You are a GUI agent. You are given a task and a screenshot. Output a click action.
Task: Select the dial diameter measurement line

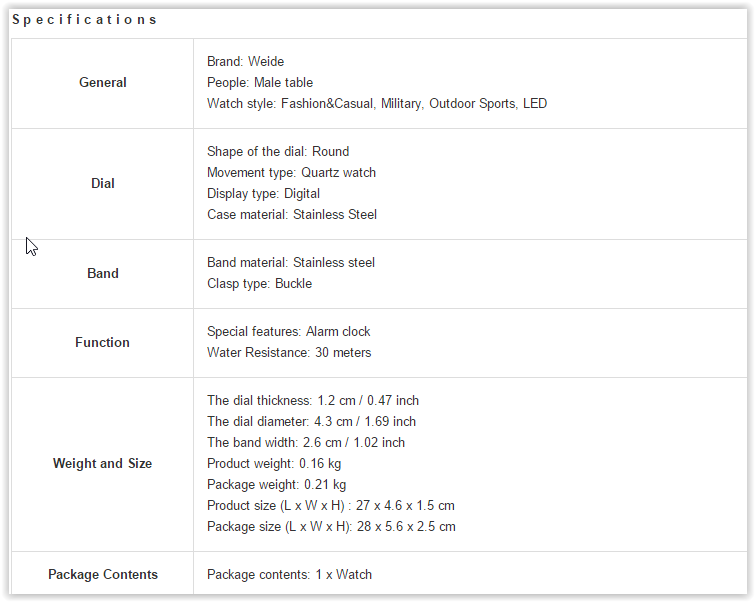[312, 421]
